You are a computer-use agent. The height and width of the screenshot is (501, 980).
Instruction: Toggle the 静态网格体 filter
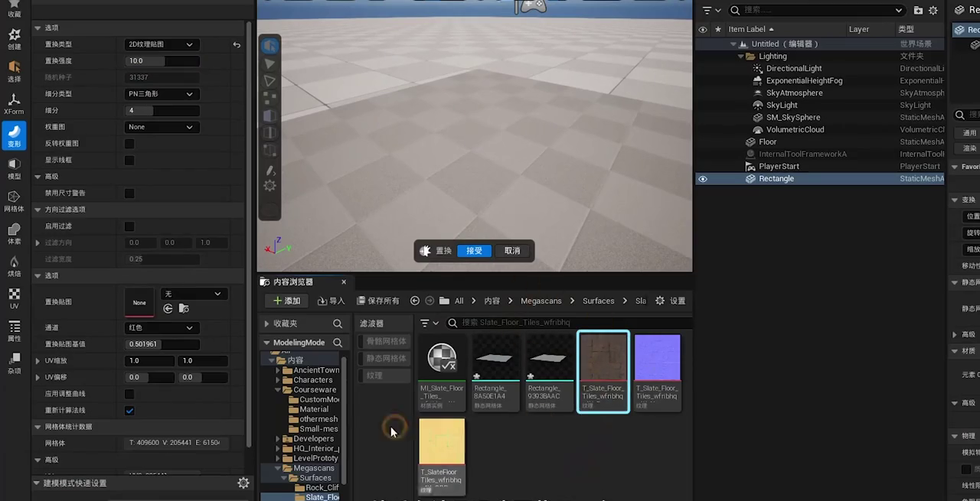(x=385, y=358)
